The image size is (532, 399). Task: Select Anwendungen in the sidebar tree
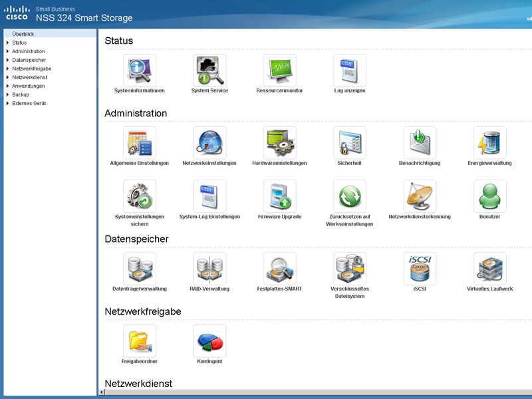29,86
